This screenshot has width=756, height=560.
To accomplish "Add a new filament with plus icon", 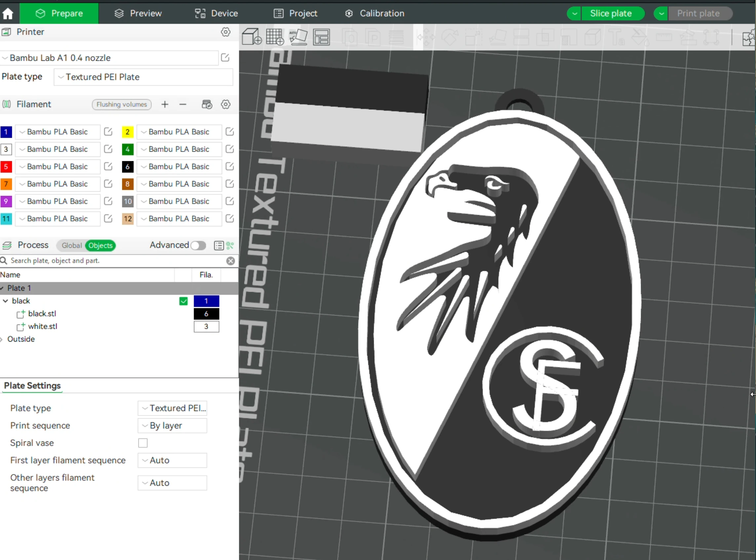I will [165, 104].
